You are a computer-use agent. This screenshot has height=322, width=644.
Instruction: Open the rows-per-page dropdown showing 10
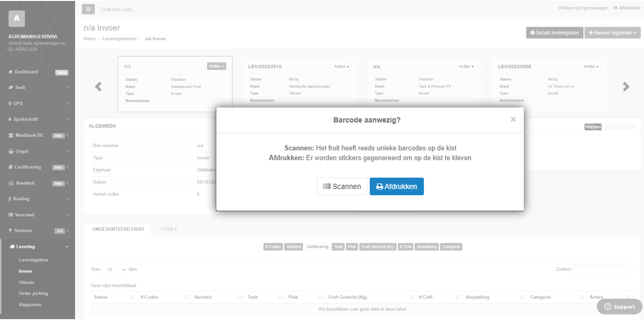pyautogui.click(x=114, y=269)
